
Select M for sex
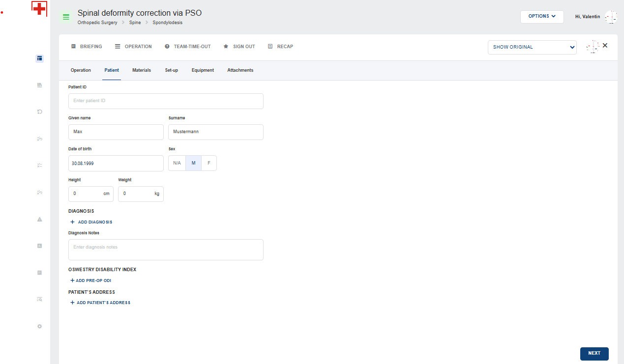[193, 163]
